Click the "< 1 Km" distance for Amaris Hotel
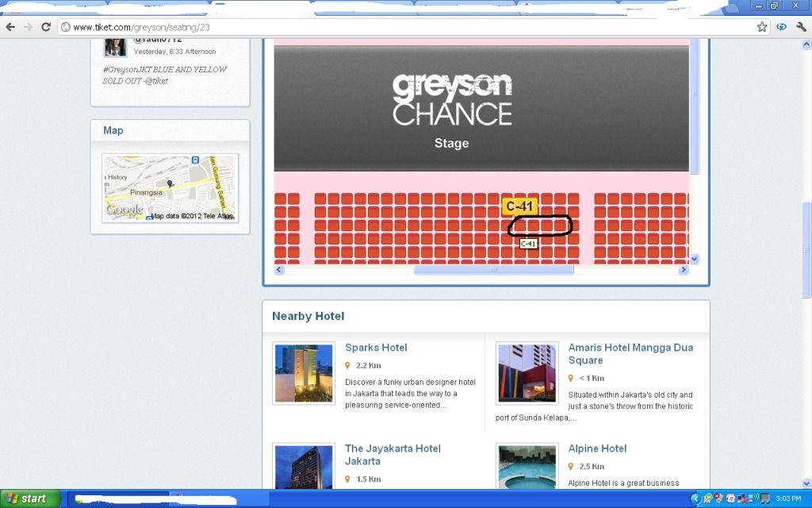812x508 pixels. pyautogui.click(x=592, y=378)
